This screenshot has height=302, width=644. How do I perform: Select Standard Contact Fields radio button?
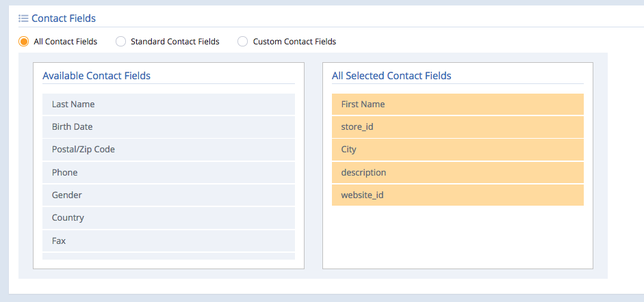(x=120, y=42)
